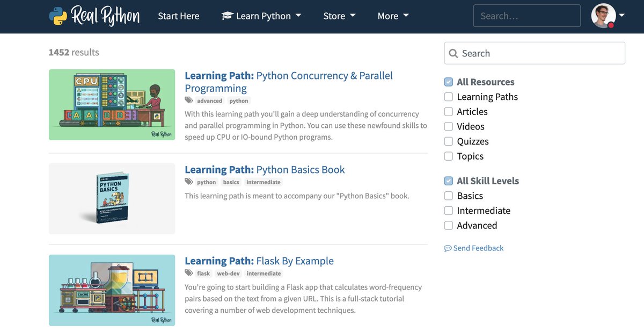Expand the Store dropdown
Viewport: 644px width, 331px height.
tap(339, 16)
